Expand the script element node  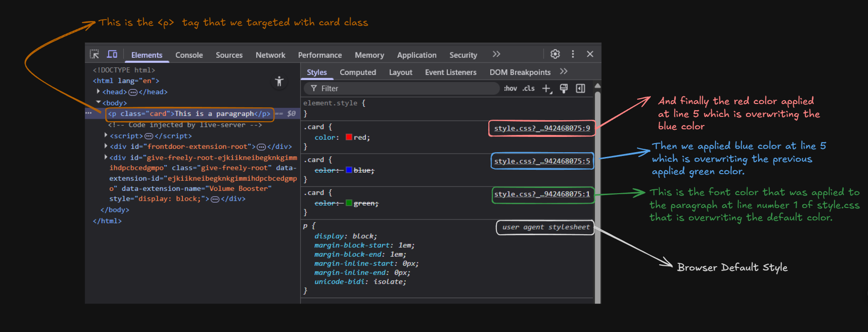[106, 135]
